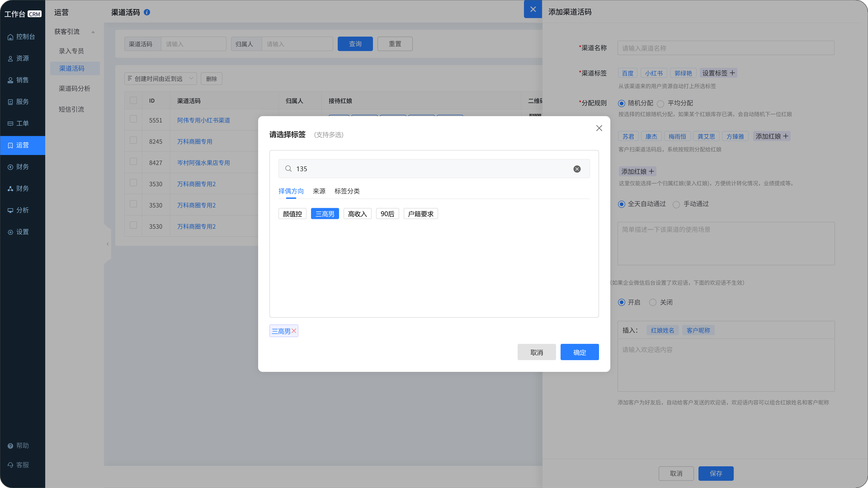Go to the 工单 sidebar section
Viewport: 868px width, 488px height.
pos(22,123)
